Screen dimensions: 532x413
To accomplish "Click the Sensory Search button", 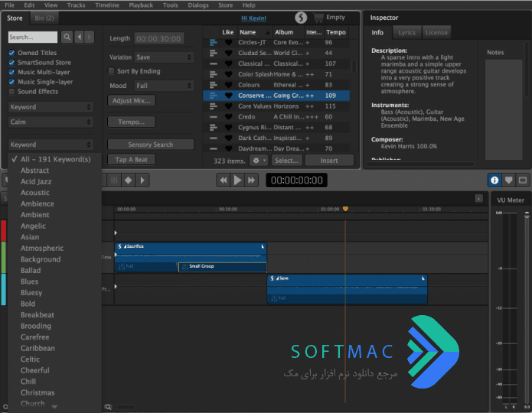I will tap(151, 145).
